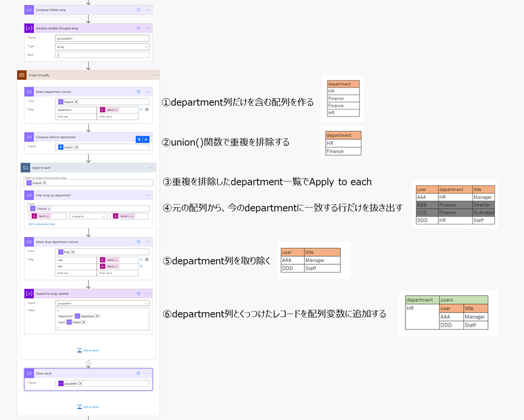The image size is (524, 420).
Task: Toggle text mode on Compose-distinct department inputs
Action: click(x=139, y=139)
